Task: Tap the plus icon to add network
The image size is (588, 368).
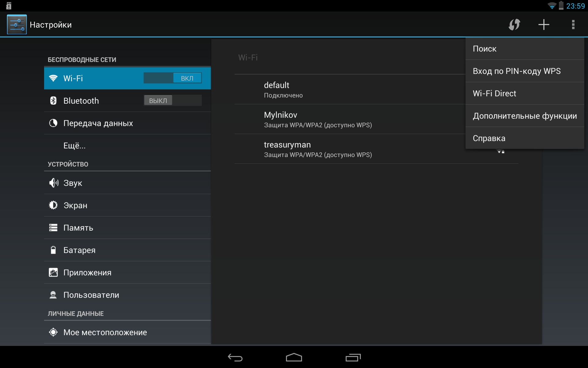Action: 544,25
